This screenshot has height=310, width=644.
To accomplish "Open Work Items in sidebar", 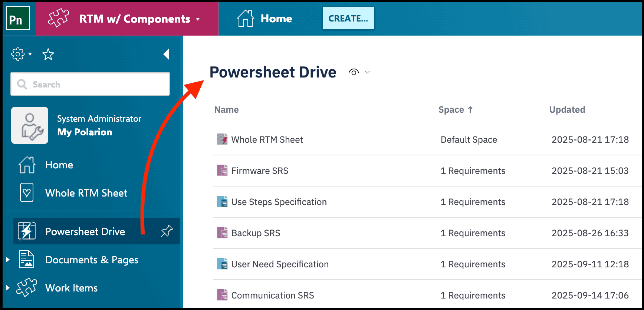I will (x=71, y=288).
